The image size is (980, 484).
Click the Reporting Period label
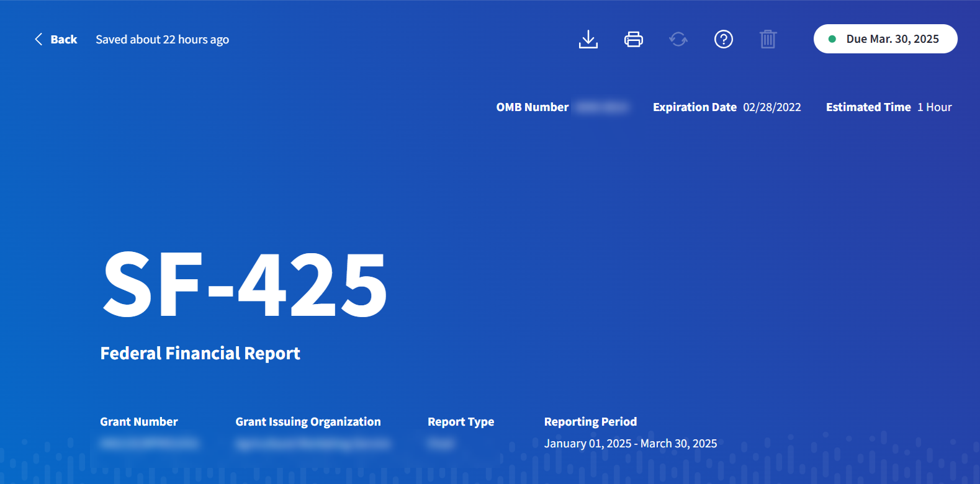(x=590, y=422)
